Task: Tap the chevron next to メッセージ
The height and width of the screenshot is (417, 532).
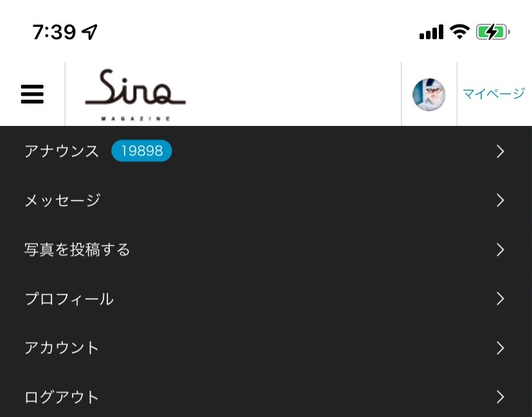Action: tap(500, 200)
